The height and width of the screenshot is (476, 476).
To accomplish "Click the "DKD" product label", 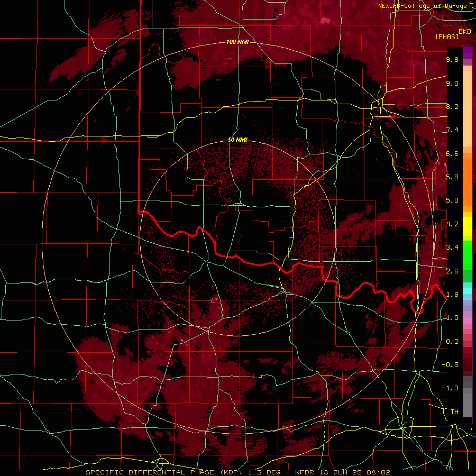I will coord(465,32).
